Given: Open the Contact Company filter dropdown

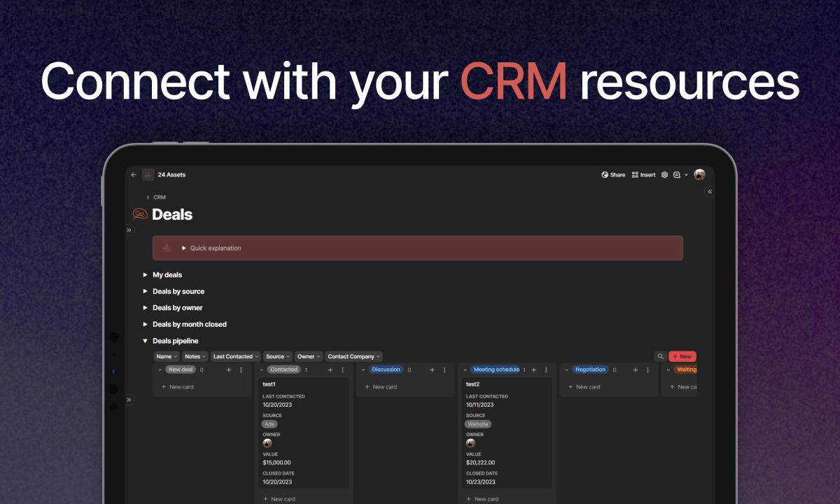Looking at the screenshot, I should tap(354, 356).
